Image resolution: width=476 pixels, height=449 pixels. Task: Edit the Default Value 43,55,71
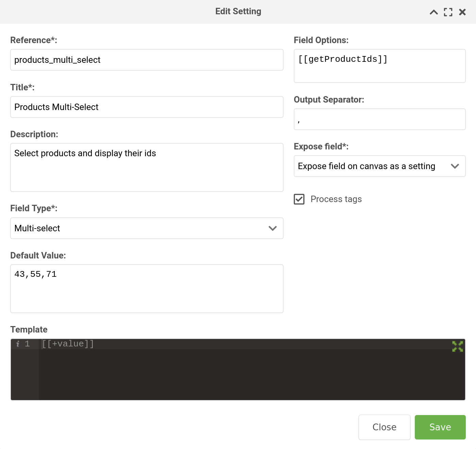(x=147, y=288)
